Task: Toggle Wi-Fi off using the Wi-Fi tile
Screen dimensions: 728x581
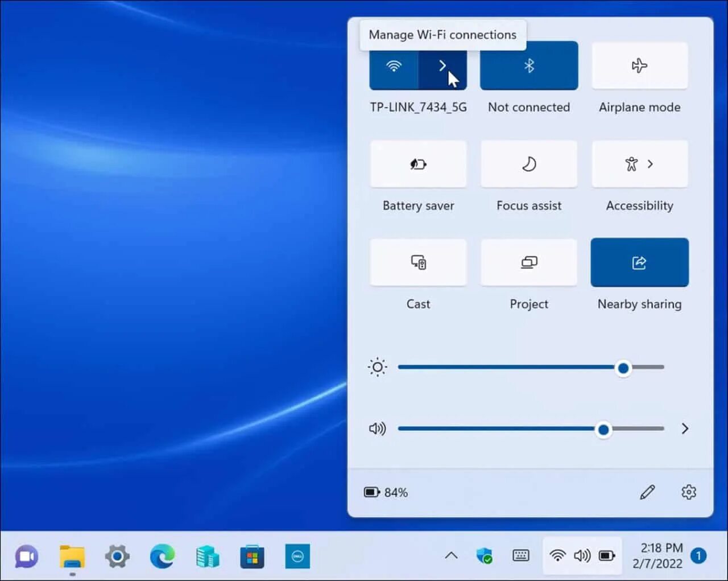Action: pos(394,65)
